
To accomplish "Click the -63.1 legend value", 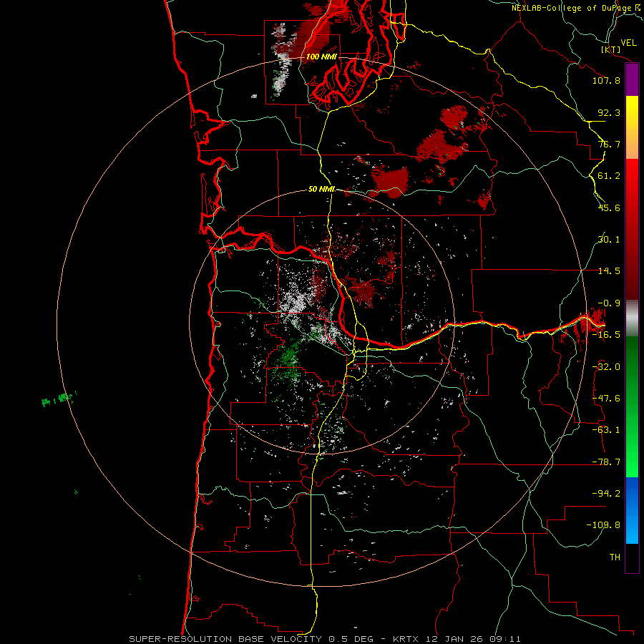I will click(x=606, y=430).
